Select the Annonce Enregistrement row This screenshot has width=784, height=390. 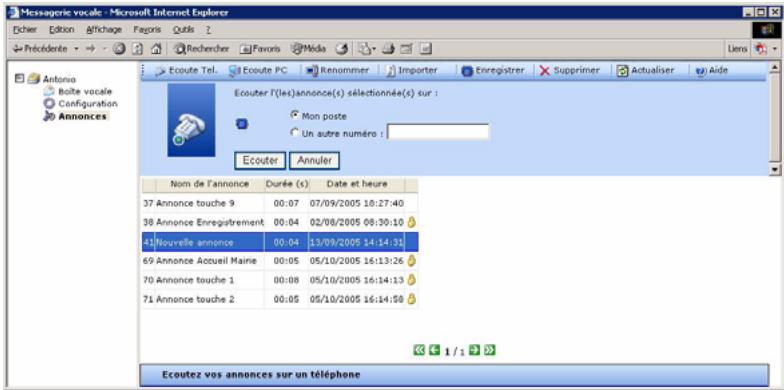click(x=280, y=222)
